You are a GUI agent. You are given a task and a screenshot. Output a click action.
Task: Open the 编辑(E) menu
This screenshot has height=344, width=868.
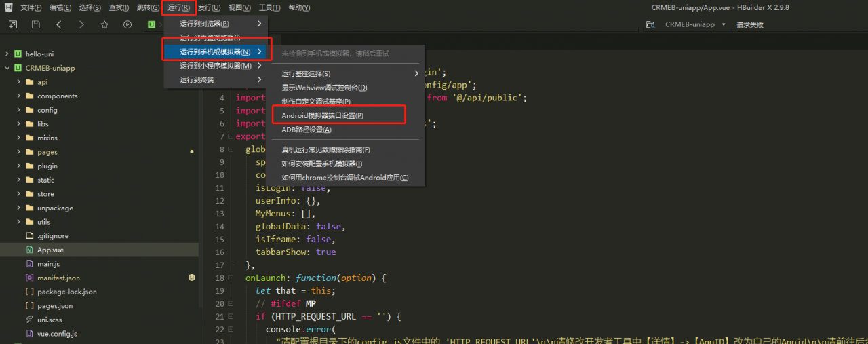[60, 7]
